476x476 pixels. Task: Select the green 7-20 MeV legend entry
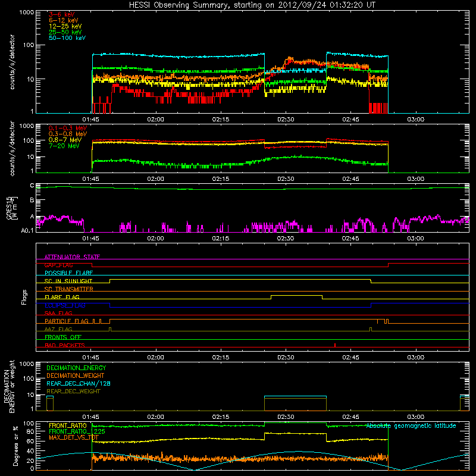coord(64,146)
